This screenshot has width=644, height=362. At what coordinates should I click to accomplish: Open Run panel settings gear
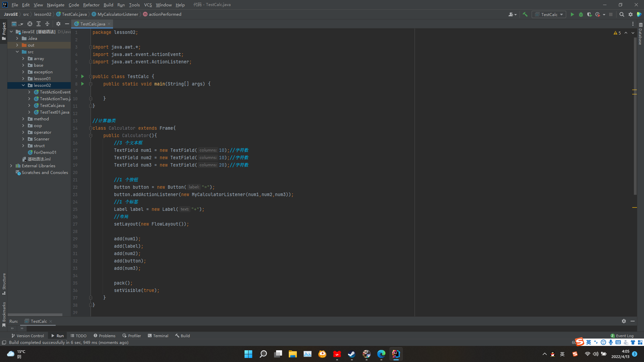click(624, 321)
